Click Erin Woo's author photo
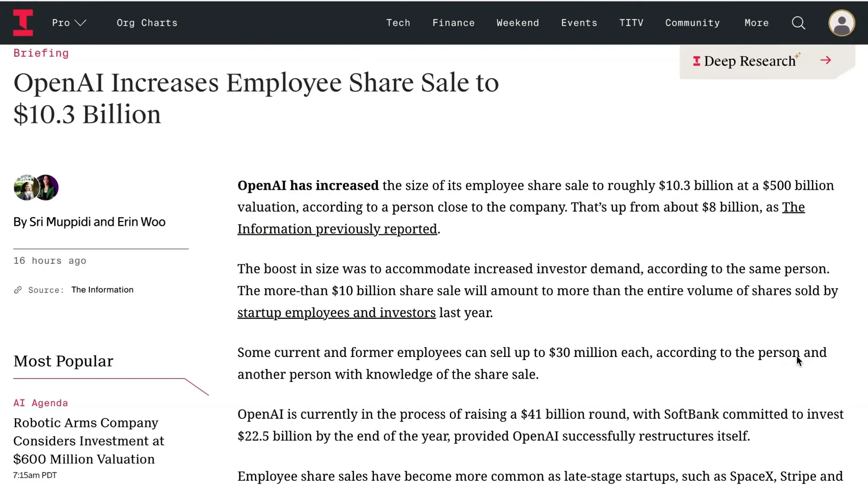 pyautogui.click(x=47, y=187)
